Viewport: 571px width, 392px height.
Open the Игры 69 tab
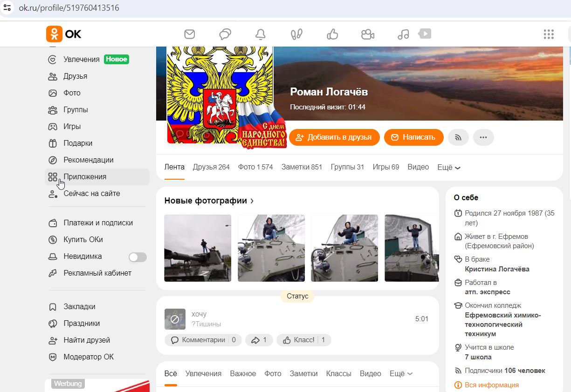pyautogui.click(x=386, y=167)
